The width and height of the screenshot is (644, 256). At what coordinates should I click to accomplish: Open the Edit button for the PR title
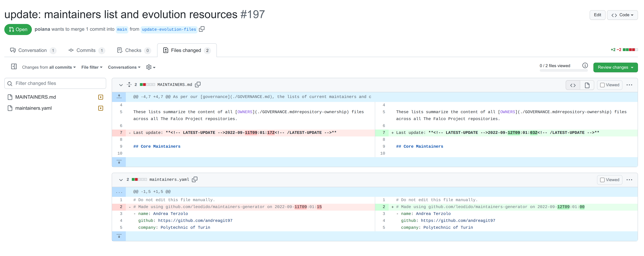(598, 15)
